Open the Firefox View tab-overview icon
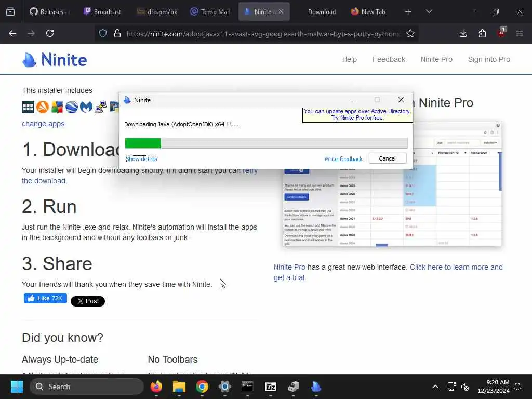Image resolution: width=532 pixels, height=399 pixels. click(10, 12)
